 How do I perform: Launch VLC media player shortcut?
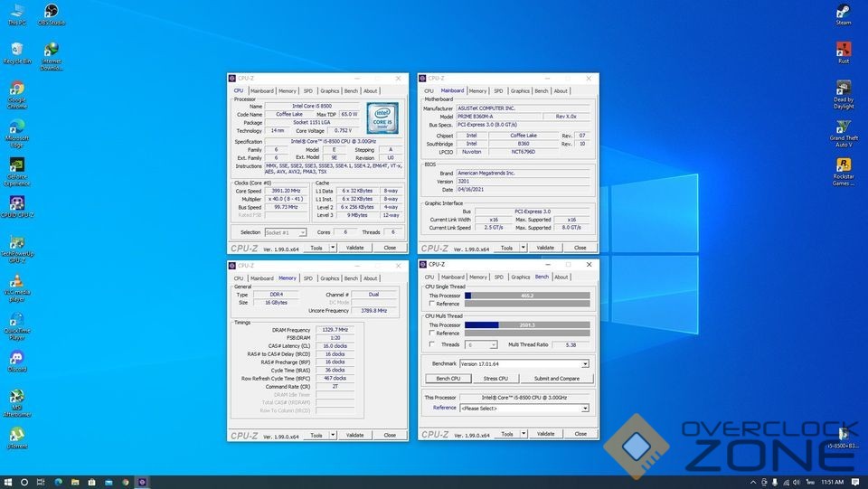pos(17,288)
